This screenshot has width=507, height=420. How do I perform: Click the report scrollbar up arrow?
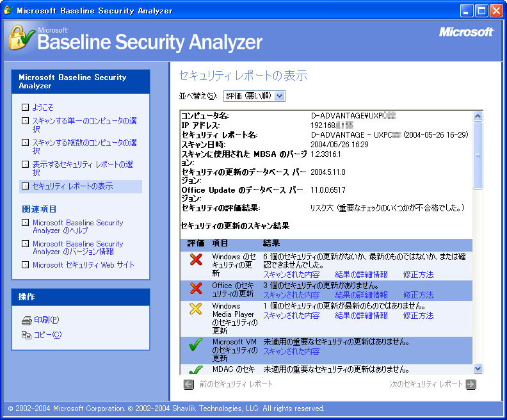pos(478,116)
